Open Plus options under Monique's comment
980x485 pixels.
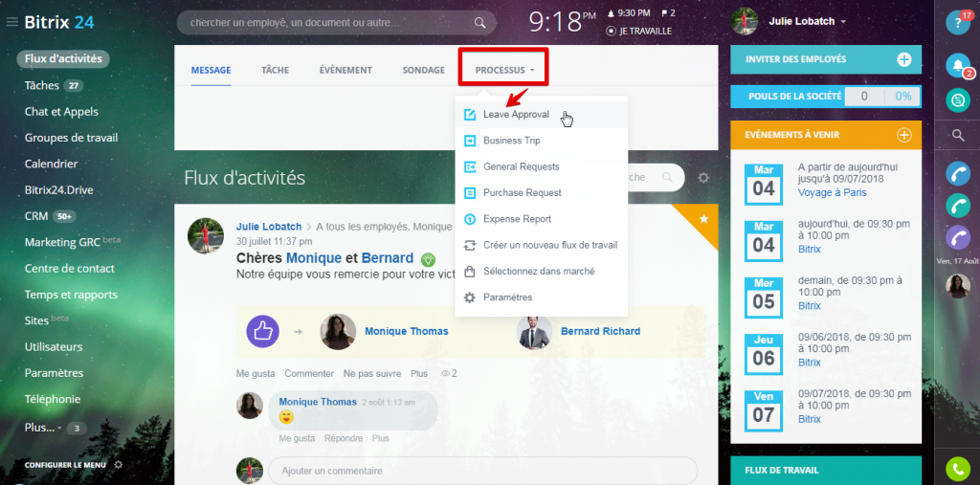pos(381,439)
